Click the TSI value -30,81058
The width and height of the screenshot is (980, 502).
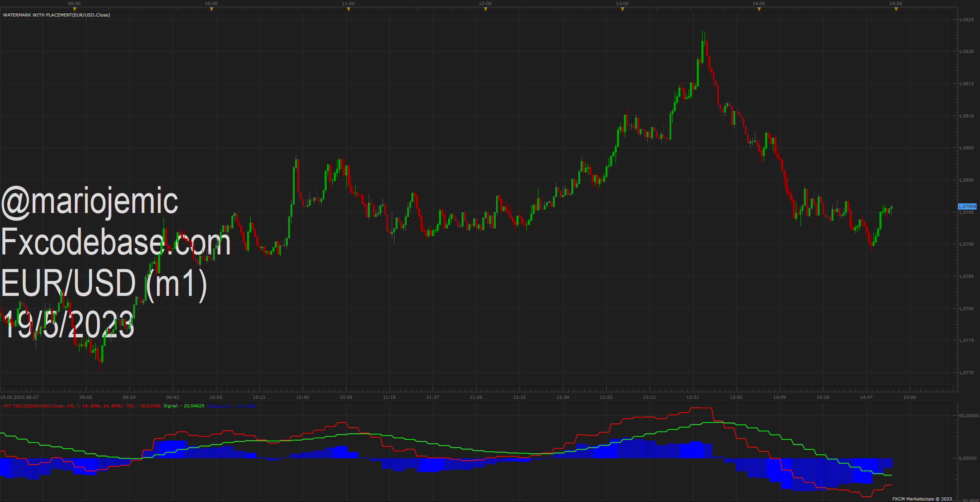143,406
